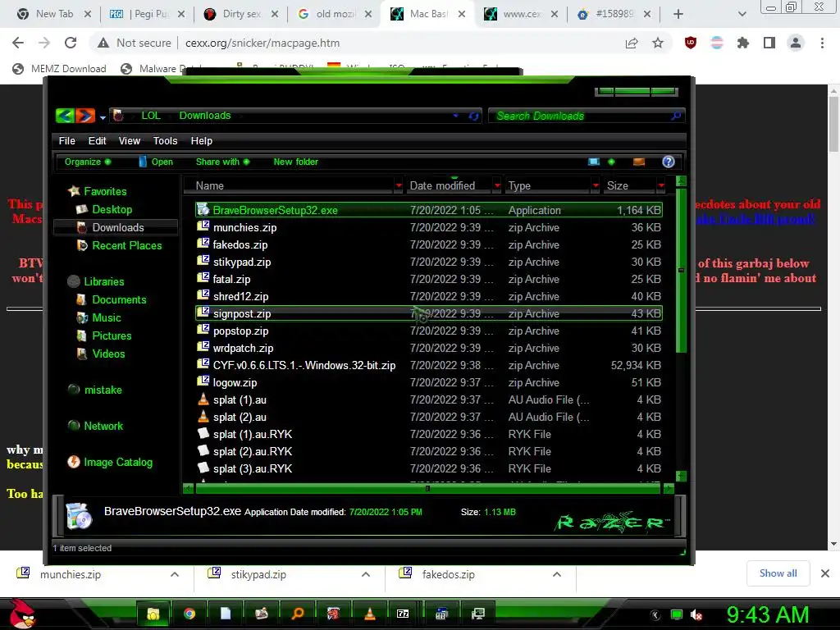840x630 pixels.
Task: Open VLC cone icon in the taskbar
Action: [x=370, y=614]
